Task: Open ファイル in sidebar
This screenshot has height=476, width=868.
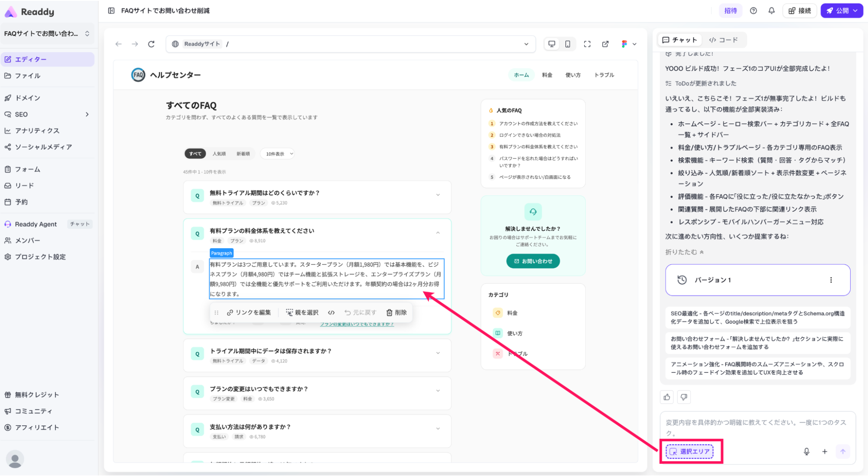Action: coord(47,76)
